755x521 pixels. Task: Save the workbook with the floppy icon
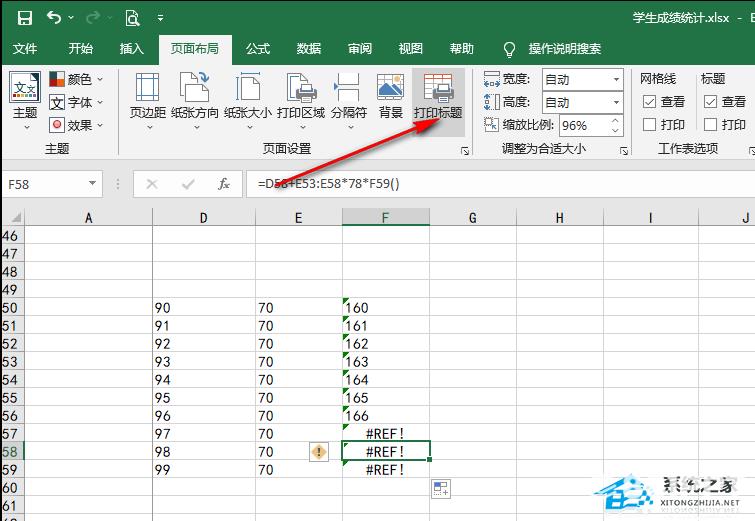[25, 18]
